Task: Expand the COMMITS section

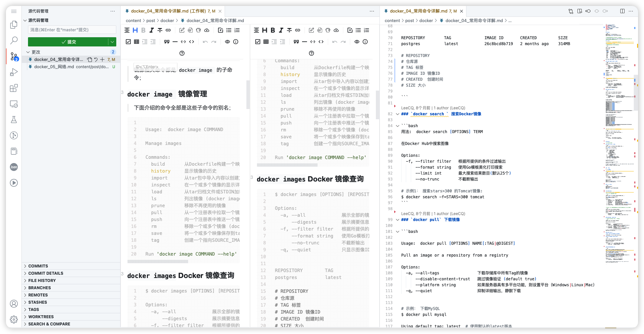Action: point(38,266)
